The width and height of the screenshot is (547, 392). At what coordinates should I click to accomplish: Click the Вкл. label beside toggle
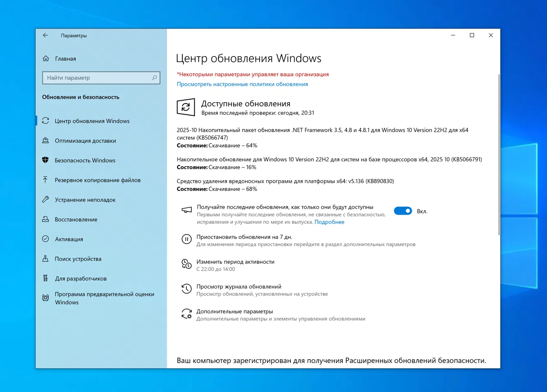(422, 211)
